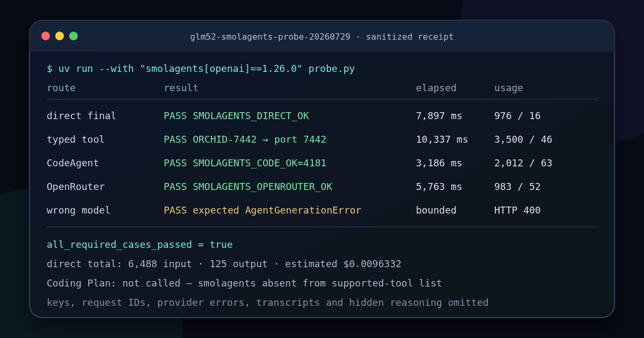Screen dimensions: 644x338
Task: Click the yellow minimize dot
Action: pos(60,36)
